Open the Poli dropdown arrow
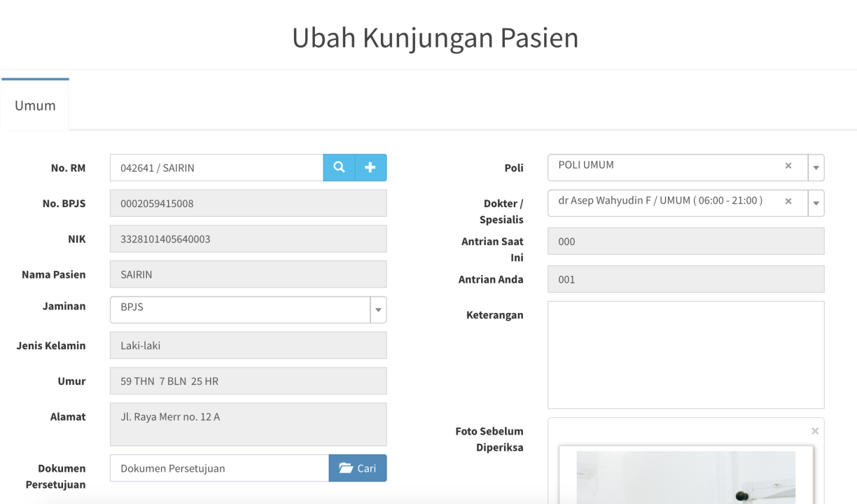 (x=816, y=168)
